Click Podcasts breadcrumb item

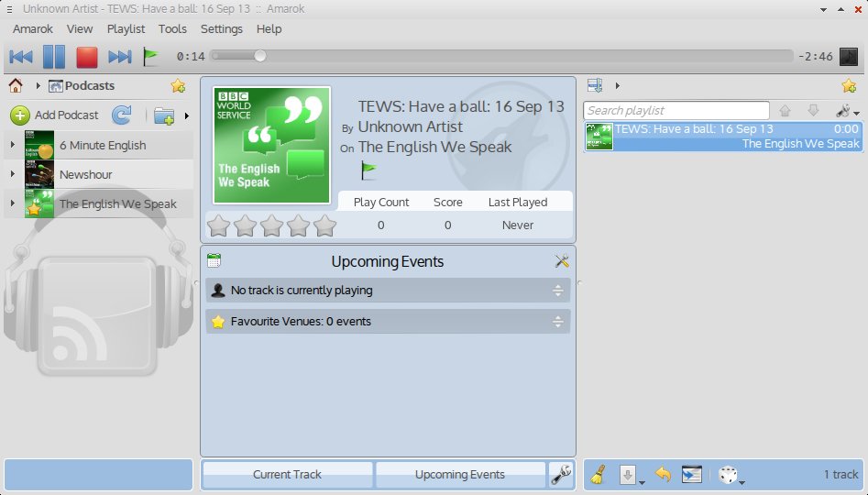82,86
